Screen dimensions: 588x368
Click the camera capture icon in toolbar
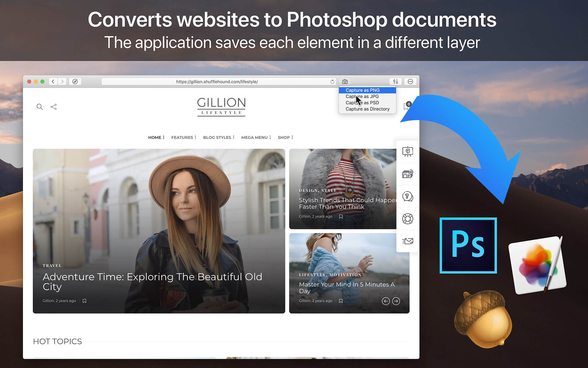pos(345,81)
